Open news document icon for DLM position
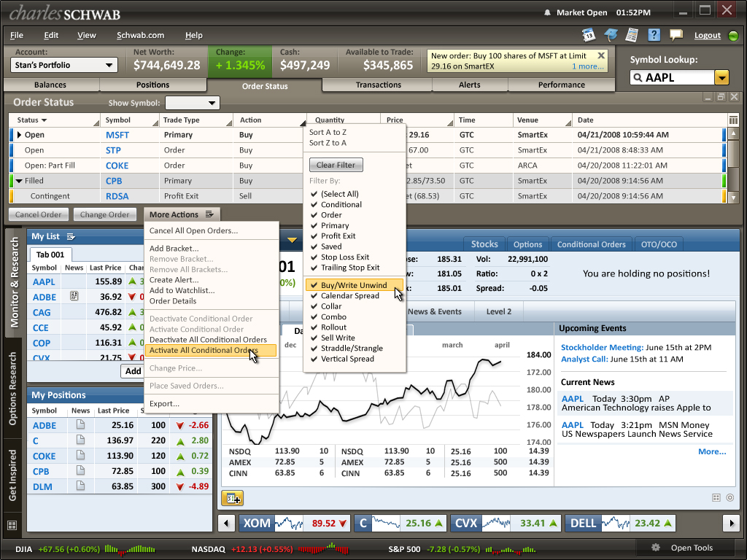Image resolution: width=747 pixels, height=560 pixels. pyautogui.click(x=80, y=486)
